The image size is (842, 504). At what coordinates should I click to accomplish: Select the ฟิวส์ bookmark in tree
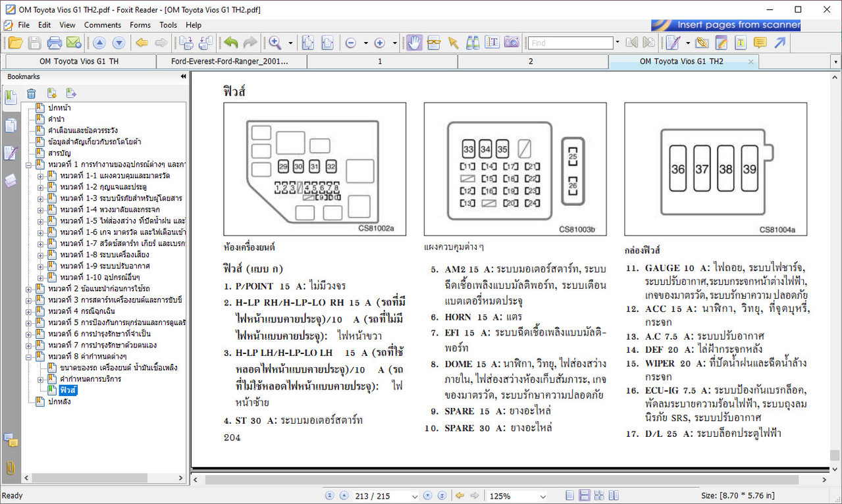click(x=68, y=390)
